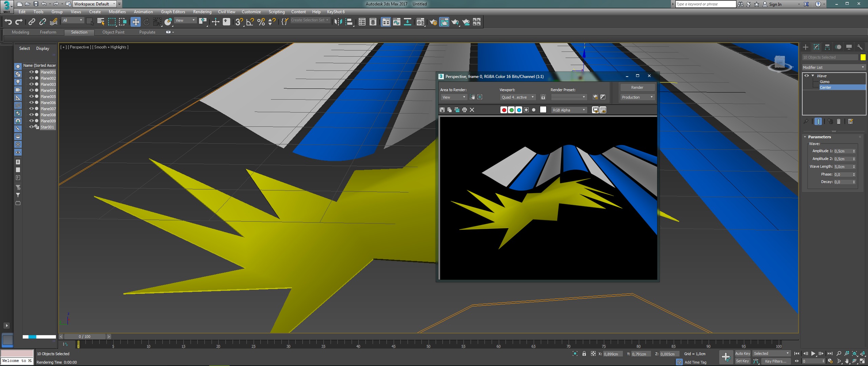Click the Mirror tool icon

[338, 22]
